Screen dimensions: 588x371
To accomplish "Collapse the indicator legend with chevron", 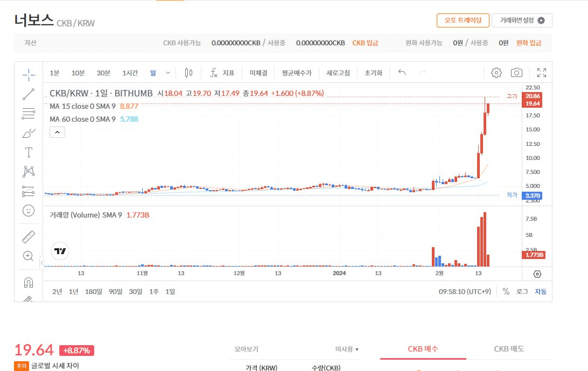I will [58, 132].
